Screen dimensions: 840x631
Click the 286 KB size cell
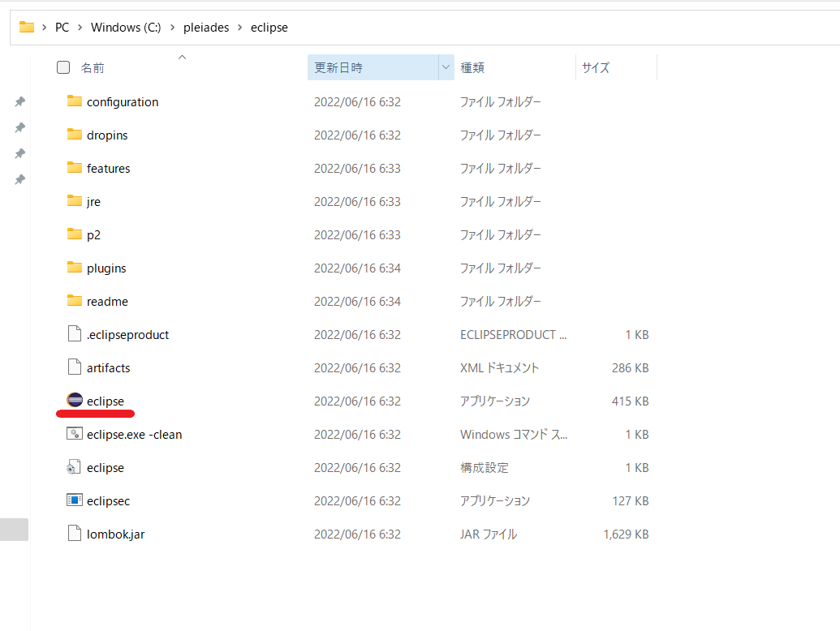[631, 367]
